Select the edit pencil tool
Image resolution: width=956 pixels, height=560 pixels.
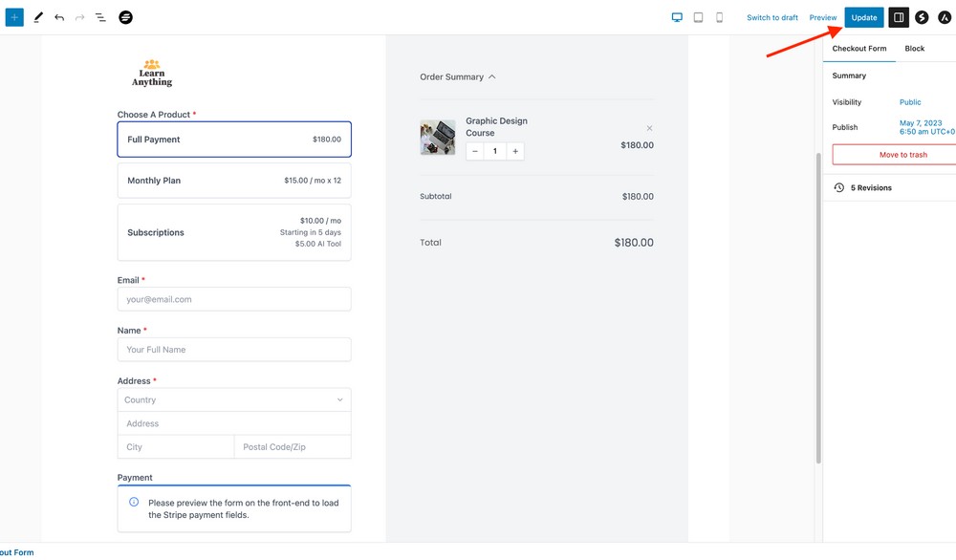point(38,17)
